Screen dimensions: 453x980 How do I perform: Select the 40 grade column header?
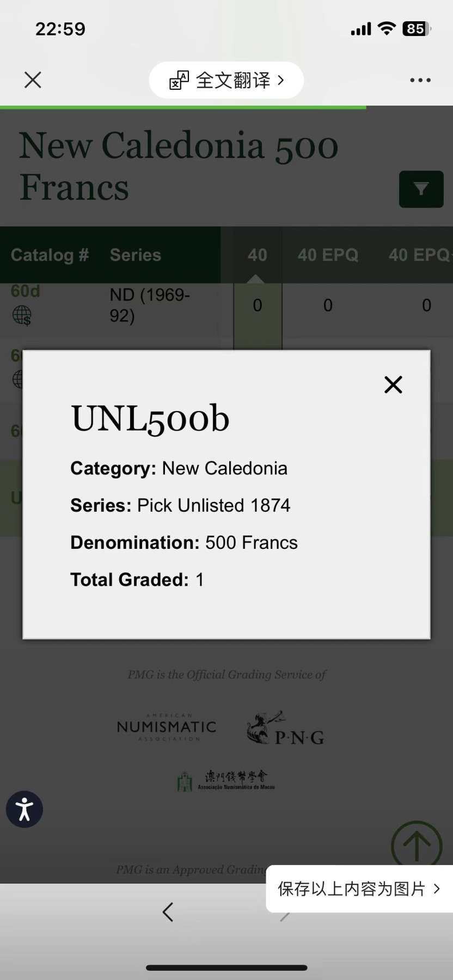click(x=258, y=255)
